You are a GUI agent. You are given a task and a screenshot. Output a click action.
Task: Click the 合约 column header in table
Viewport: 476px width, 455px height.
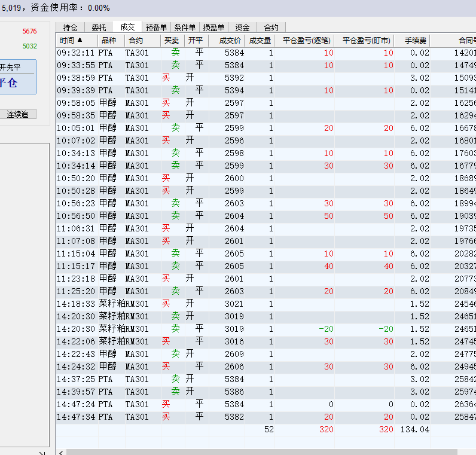(143, 41)
